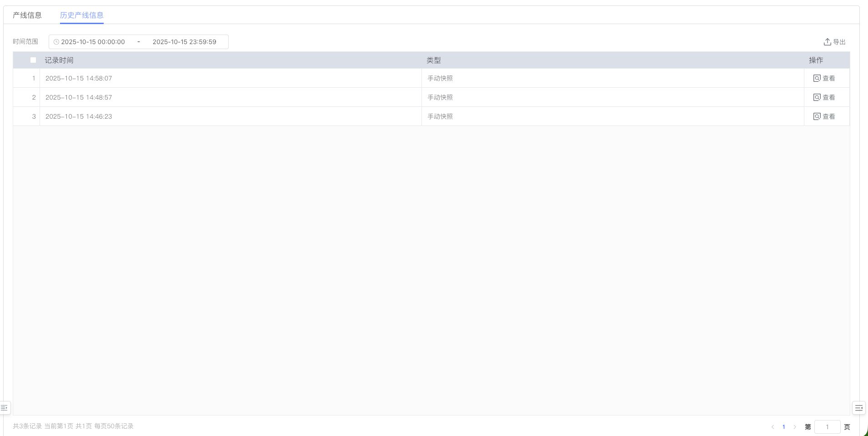Export records with the 导出 button
Viewport: 868px width, 436px height.
point(834,42)
